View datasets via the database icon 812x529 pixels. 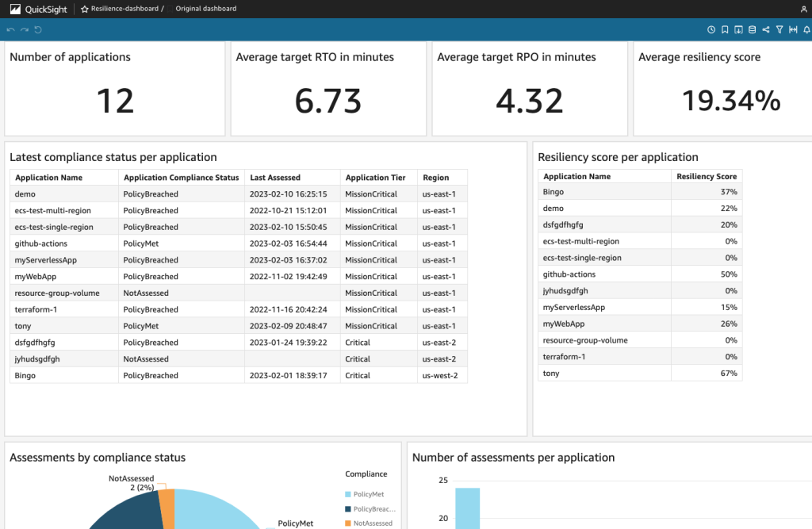pyautogui.click(x=753, y=29)
